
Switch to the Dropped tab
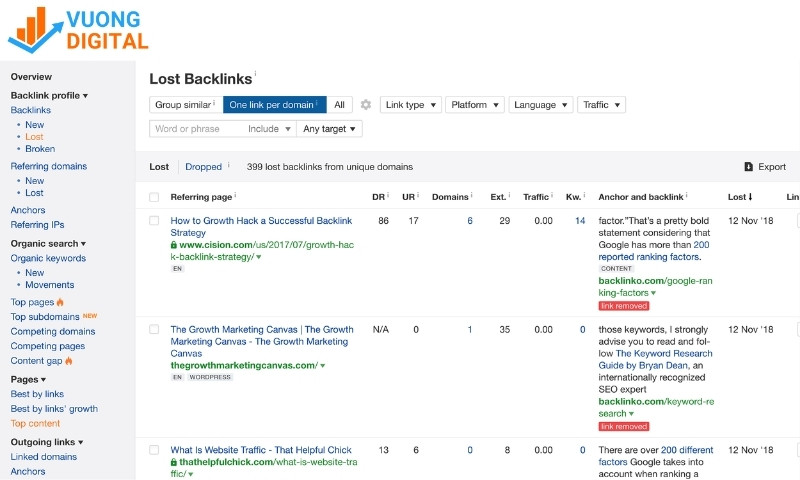click(203, 167)
